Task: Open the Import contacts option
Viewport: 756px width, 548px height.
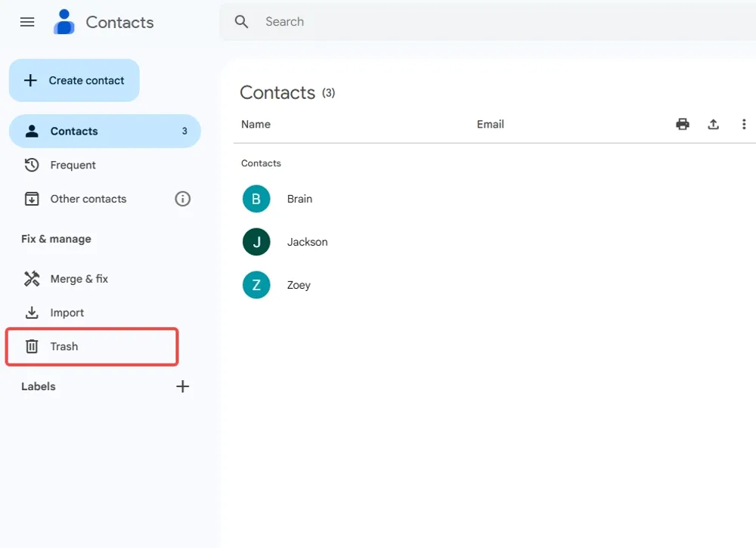Action: [x=66, y=312]
